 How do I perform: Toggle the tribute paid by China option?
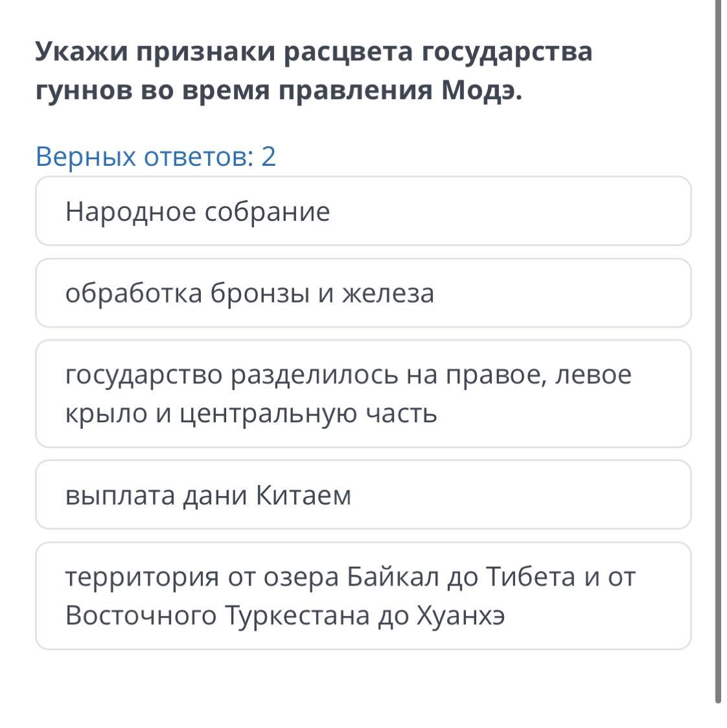click(x=363, y=495)
